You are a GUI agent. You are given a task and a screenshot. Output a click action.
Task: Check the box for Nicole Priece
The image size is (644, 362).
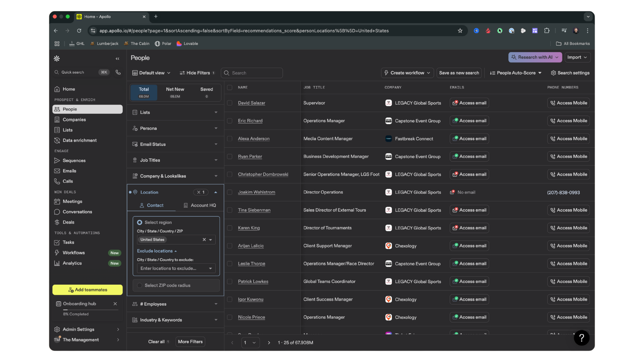230,317
